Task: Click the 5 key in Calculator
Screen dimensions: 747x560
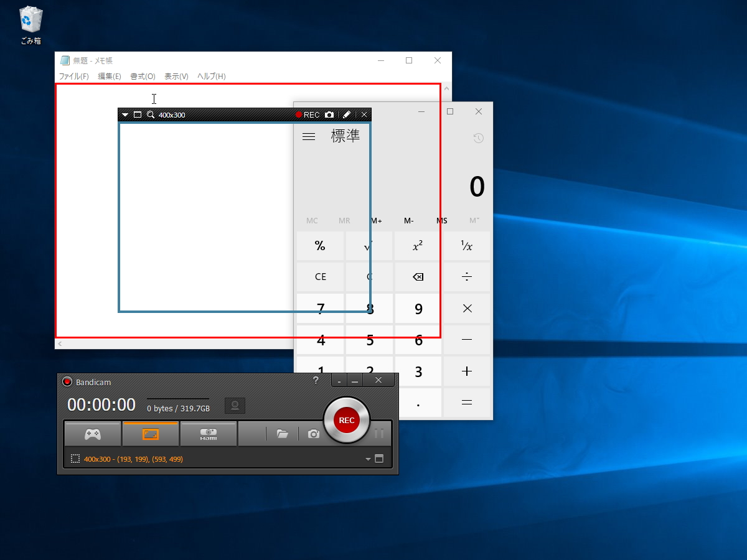Action: (369, 340)
